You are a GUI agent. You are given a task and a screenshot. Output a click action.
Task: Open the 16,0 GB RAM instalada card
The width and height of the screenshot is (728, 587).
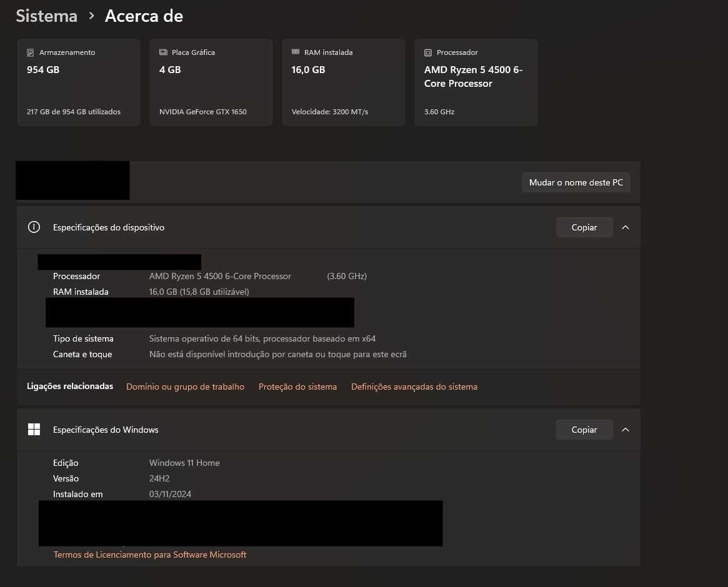point(344,82)
